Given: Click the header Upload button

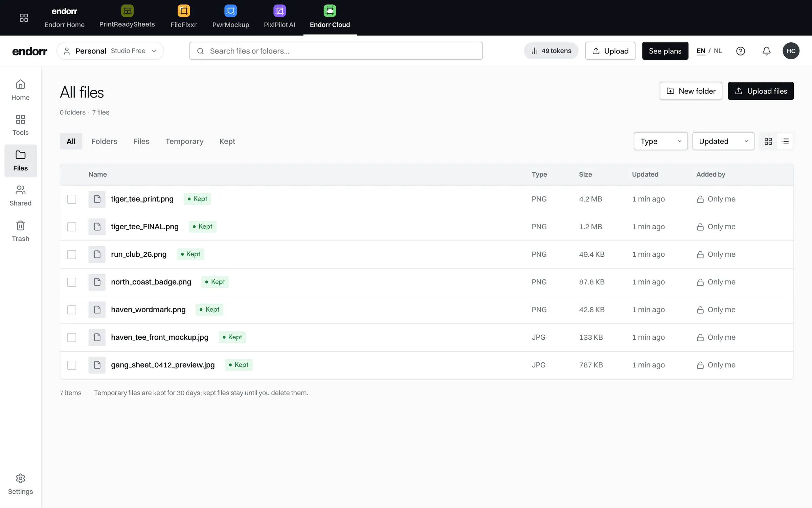Looking at the screenshot, I should (610, 51).
